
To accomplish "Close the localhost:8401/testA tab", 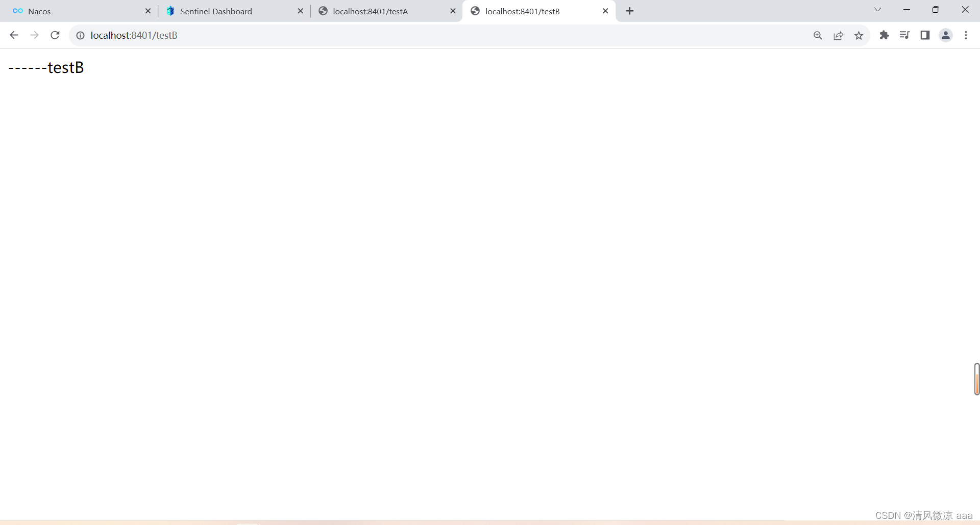I will pos(453,11).
